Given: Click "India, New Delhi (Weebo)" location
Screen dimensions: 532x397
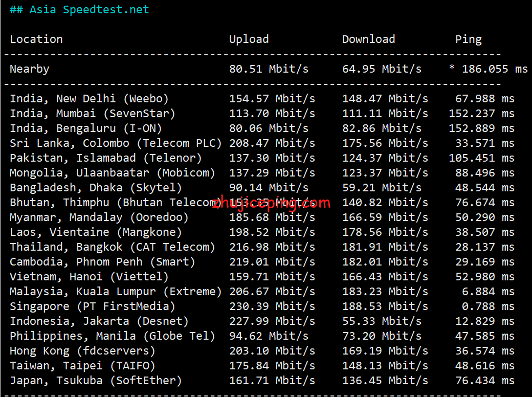Looking at the screenshot, I should point(89,99).
